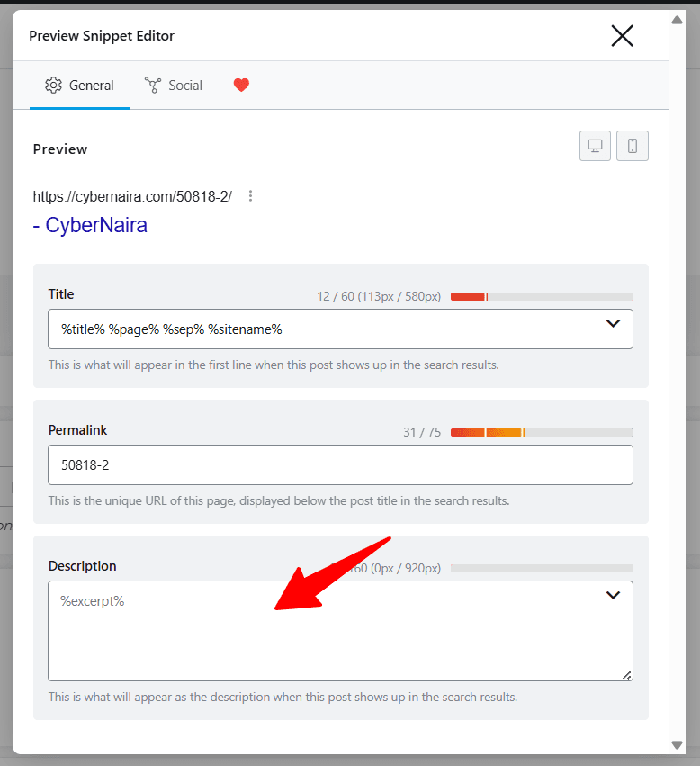Screen dimensions: 700x766
Task: Open the three-dot menu beside the URL
Action: [x=250, y=195]
